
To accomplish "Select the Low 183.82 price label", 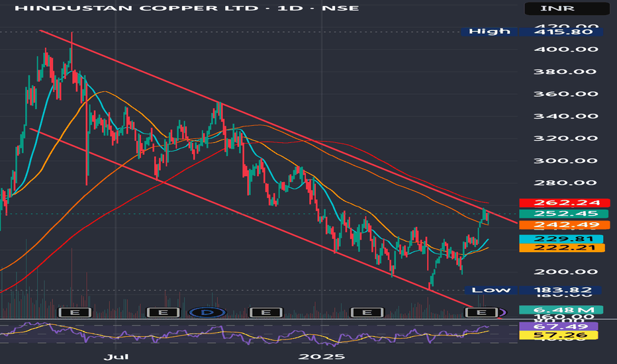I will pyautogui.click(x=532, y=290).
